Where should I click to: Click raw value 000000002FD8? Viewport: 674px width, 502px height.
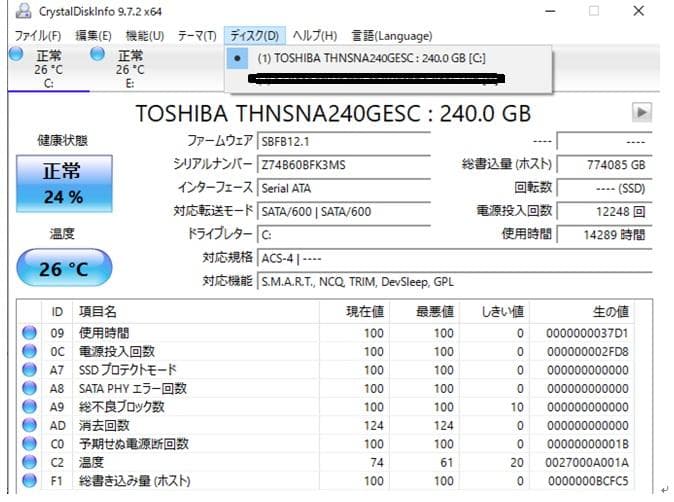click(x=588, y=352)
